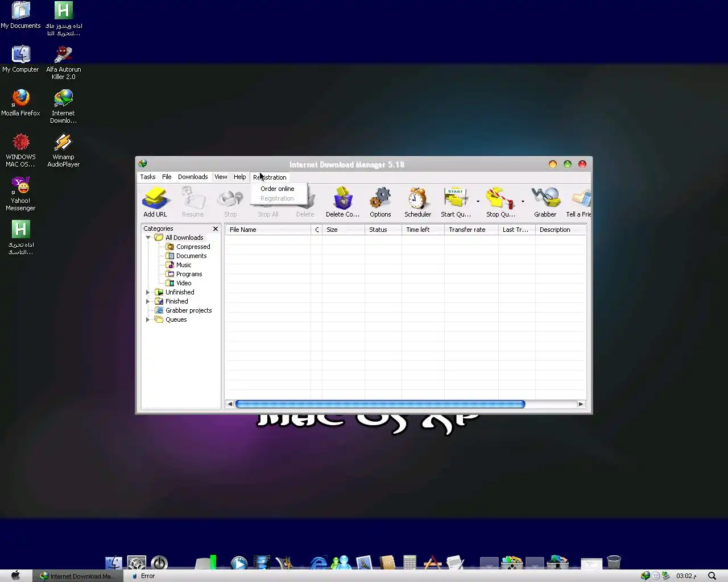The height and width of the screenshot is (582, 728).
Task: Sort by the File Name column header
Action: coord(268,230)
